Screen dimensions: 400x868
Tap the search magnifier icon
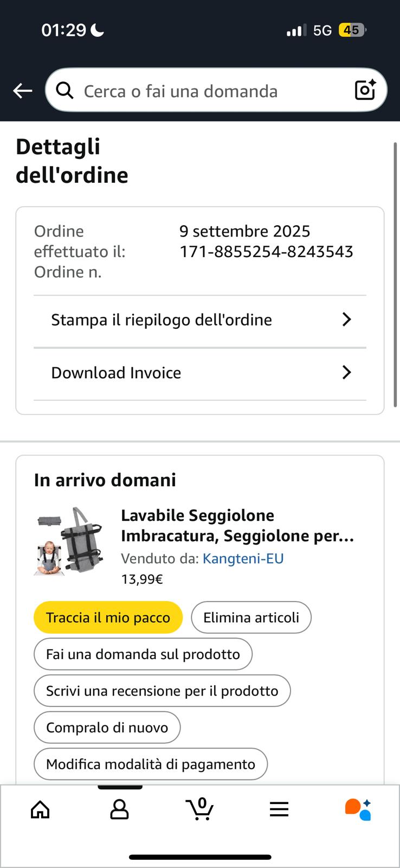coord(65,91)
